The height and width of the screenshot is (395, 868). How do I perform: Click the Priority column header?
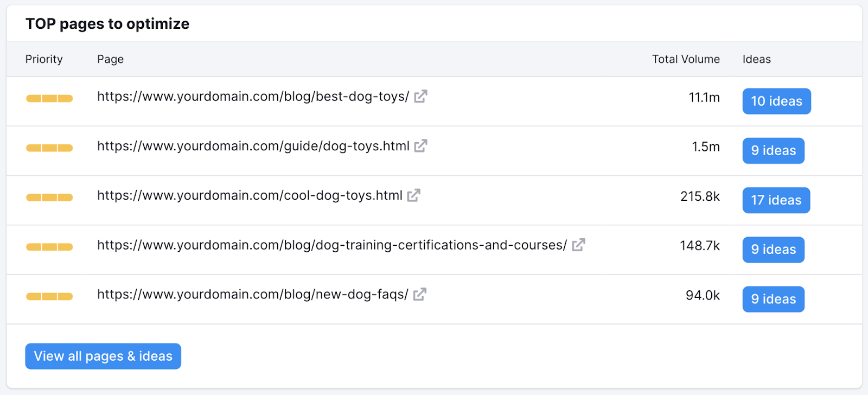pyautogui.click(x=43, y=59)
